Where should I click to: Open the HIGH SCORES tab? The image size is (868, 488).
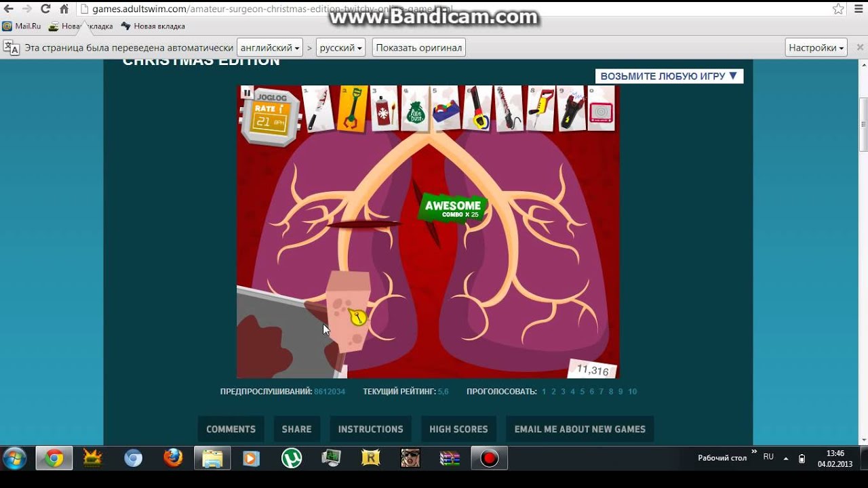pos(458,429)
